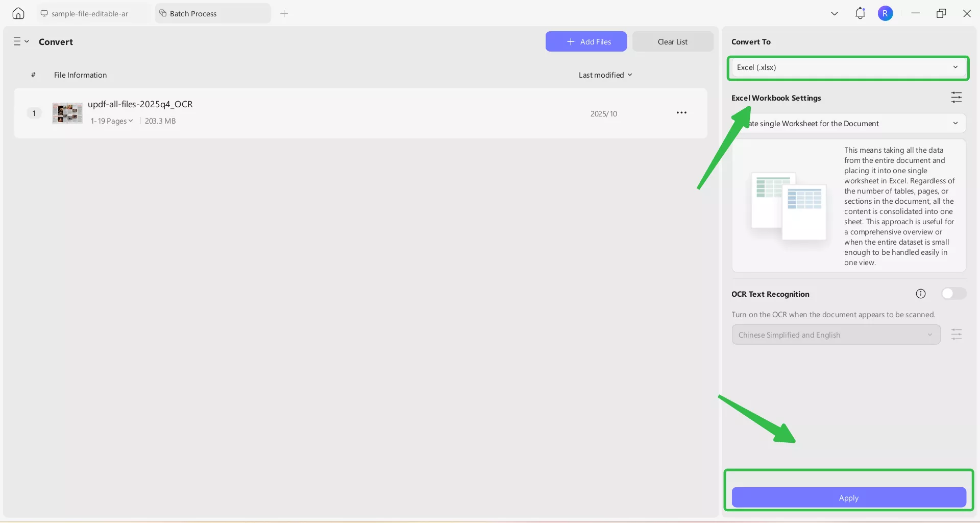The width and height of the screenshot is (980, 523).
Task: Click worksheet illustration preview image
Action: 789,206
